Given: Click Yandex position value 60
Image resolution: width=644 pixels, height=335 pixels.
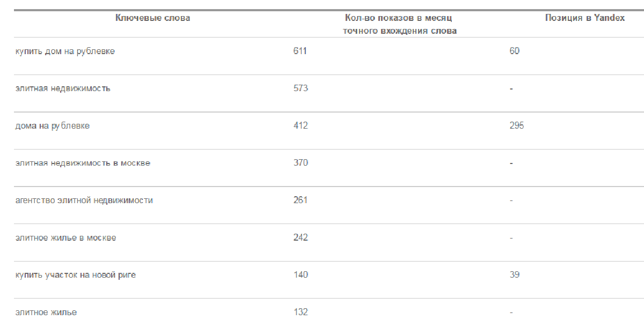Looking at the screenshot, I should [515, 51].
